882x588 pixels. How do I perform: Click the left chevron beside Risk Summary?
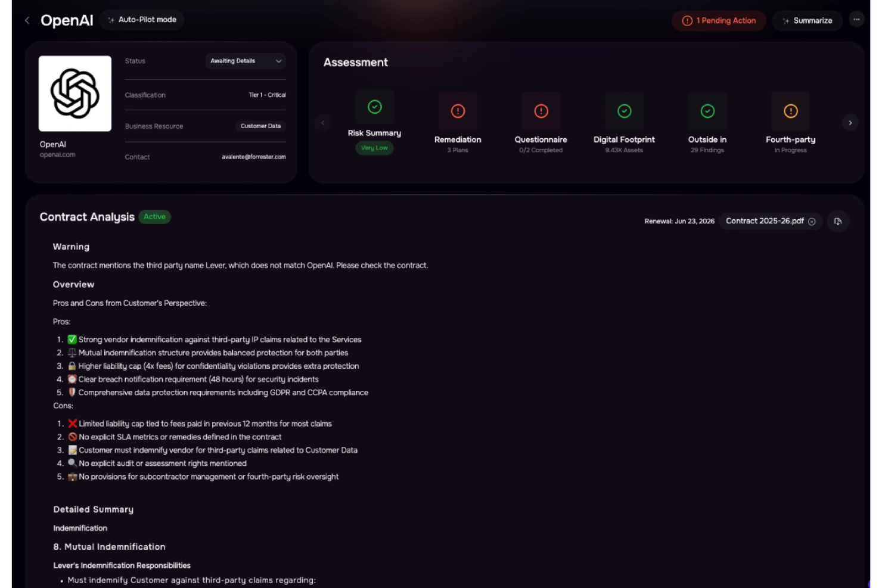click(x=323, y=122)
